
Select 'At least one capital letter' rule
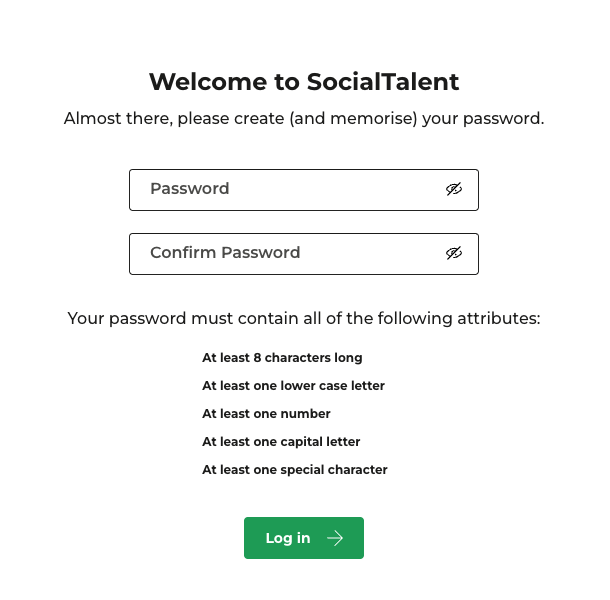pyautogui.click(x=281, y=442)
